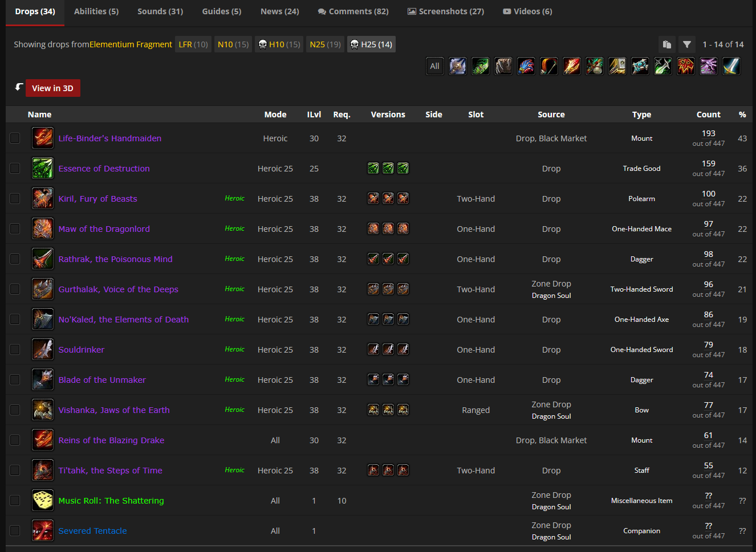Open the Blade of the Unmaker link
The height and width of the screenshot is (552, 756).
point(102,379)
